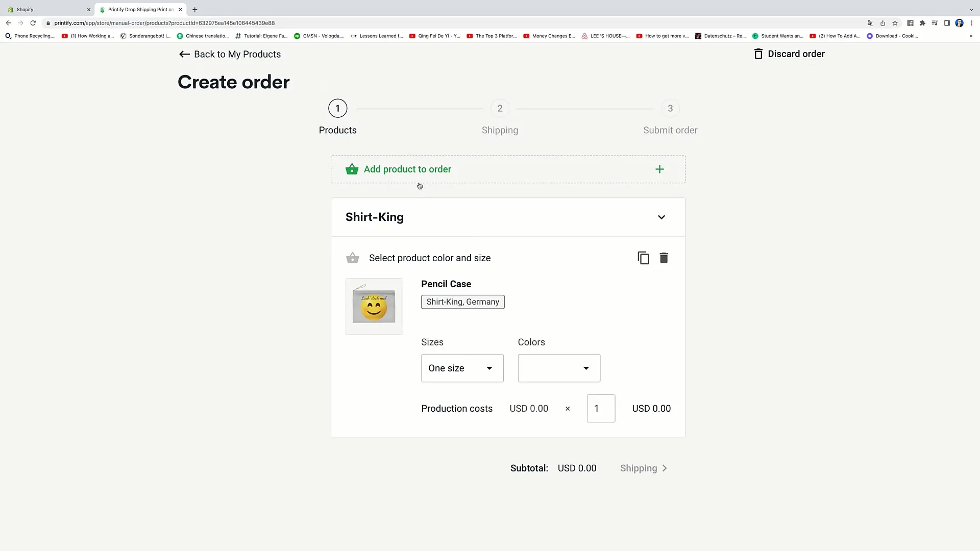This screenshot has height=551, width=980.
Task: Click the Pencil Case product title
Action: pos(446,284)
